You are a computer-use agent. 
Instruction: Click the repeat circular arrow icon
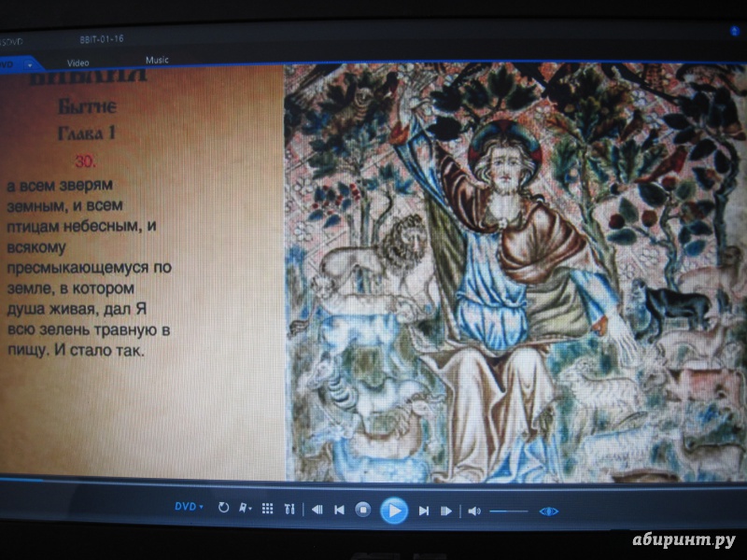tap(223, 508)
